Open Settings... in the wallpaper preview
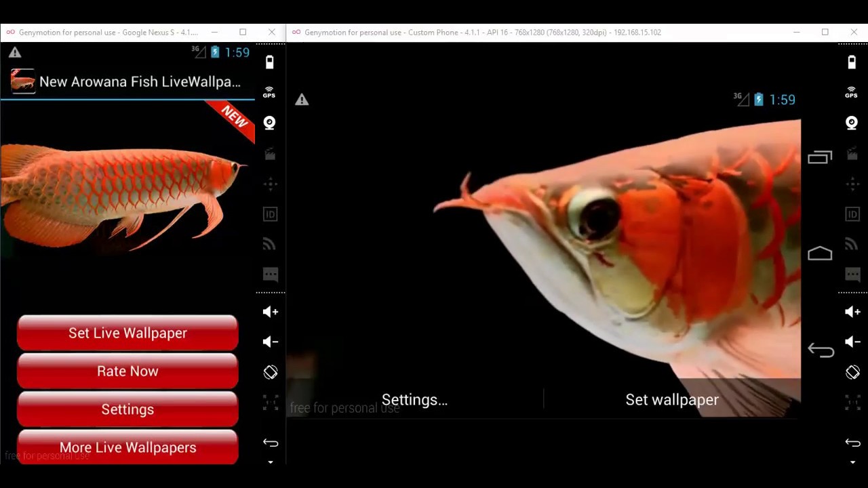Viewport: 868px width, 488px height. pos(414,400)
